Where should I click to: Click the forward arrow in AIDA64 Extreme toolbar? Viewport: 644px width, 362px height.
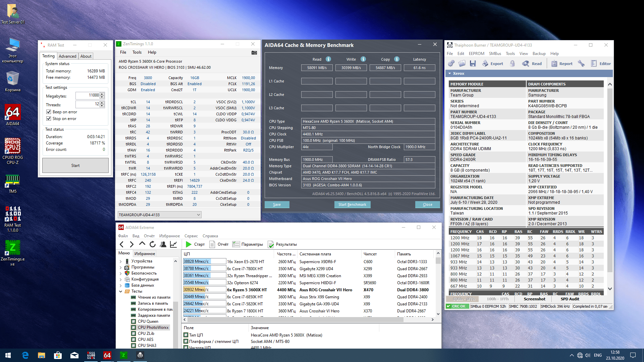[x=132, y=244]
